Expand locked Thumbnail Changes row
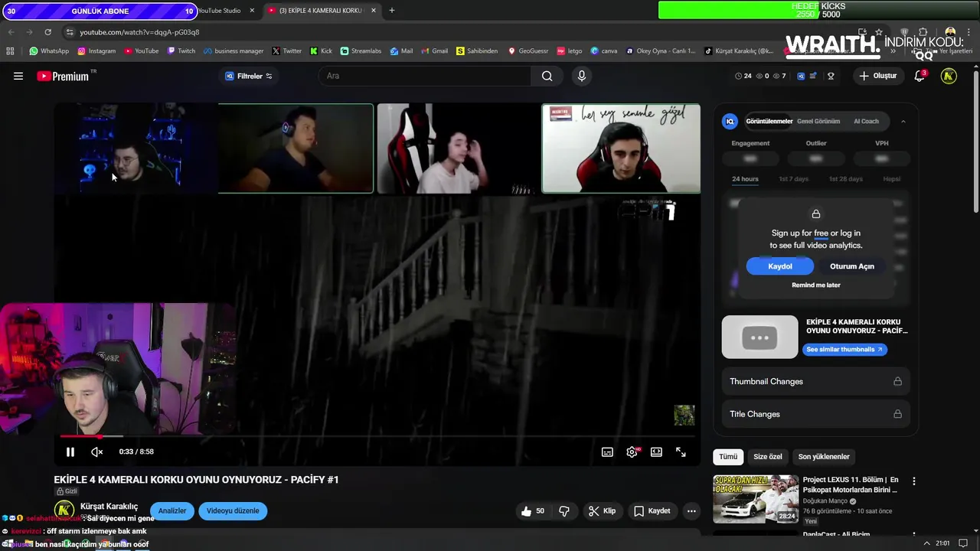The height and width of the screenshot is (551, 980). (815, 381)
